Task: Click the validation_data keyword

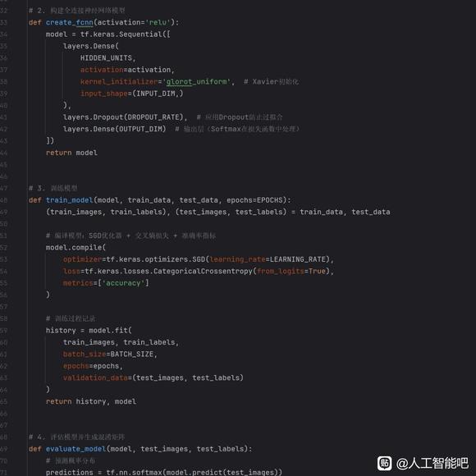Action: pyautogui.click(x=95, y=378)
